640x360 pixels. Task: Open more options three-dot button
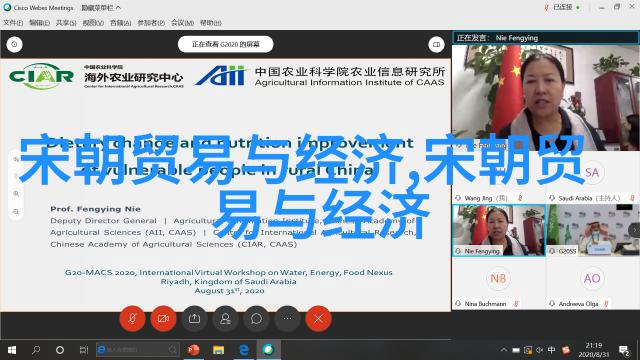tap(287, 318)
